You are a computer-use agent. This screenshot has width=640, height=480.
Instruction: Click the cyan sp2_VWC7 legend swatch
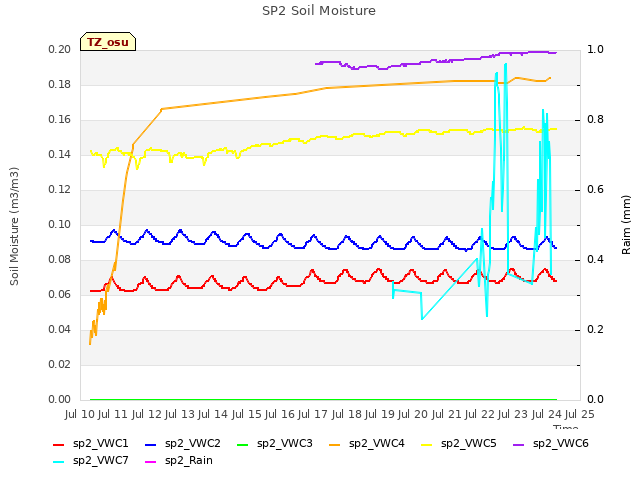(x=59, y=462)
